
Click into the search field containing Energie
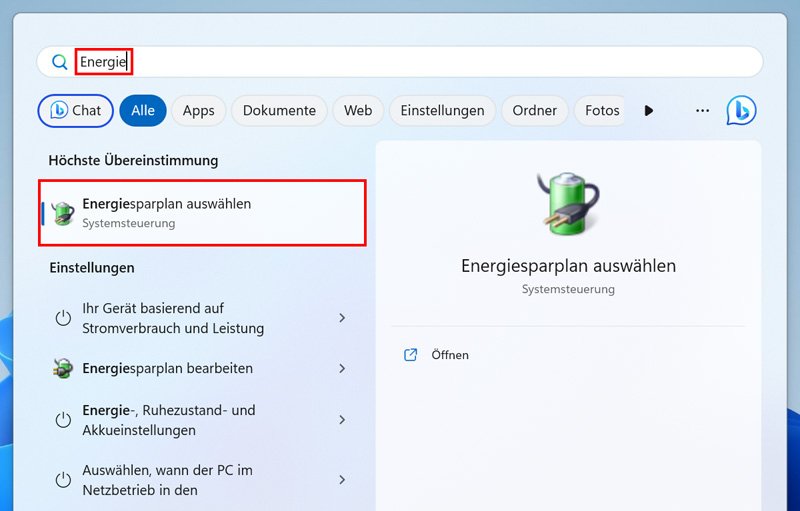click(x=400, y=62)
